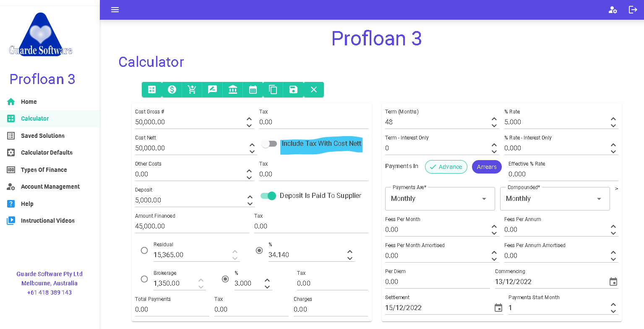Viewport: 644px width, 329px height.
Task: Increase Cost Gross with up arrow
Action: [x=249, y=119]
